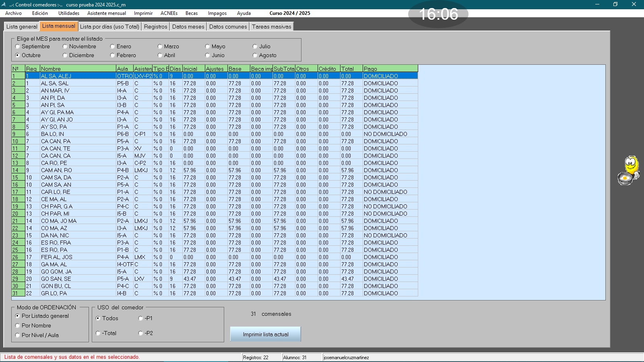Click the Aula column header
Image resolution: width=644 pixels, height=362 pixels.
tap(125, 69)
